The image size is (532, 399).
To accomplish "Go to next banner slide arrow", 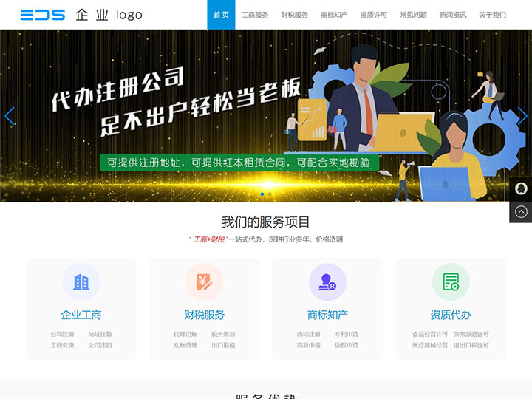I will click(x=522, y=116).
